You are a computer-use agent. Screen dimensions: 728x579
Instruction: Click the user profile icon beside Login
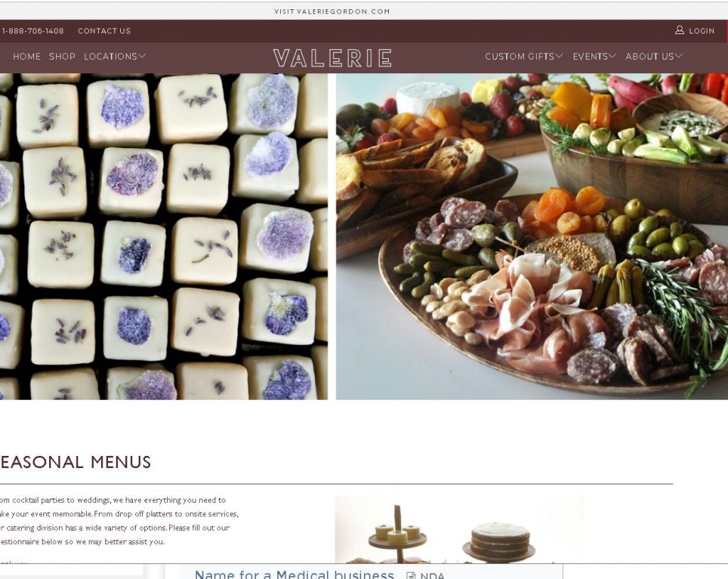[679, 30]
